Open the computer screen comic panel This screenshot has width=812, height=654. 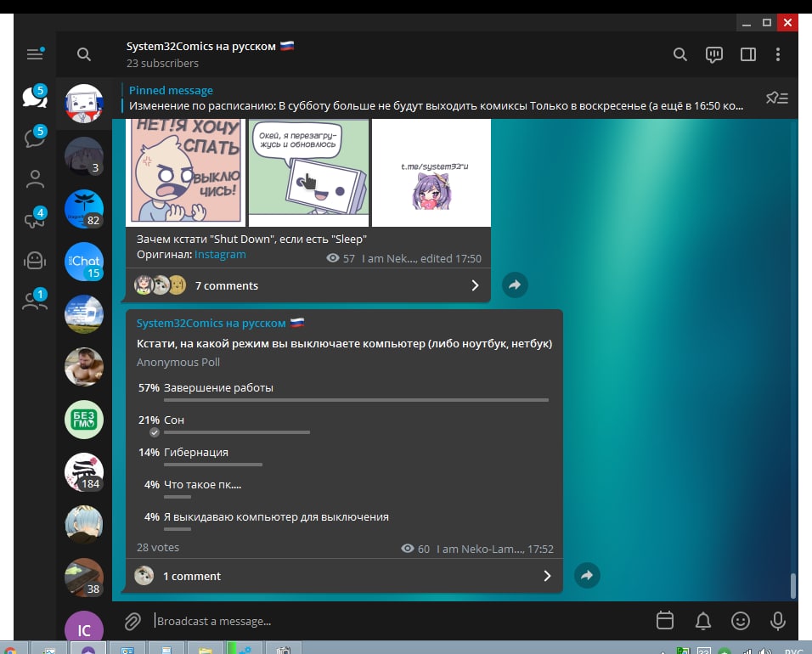(x=308, y=172)
